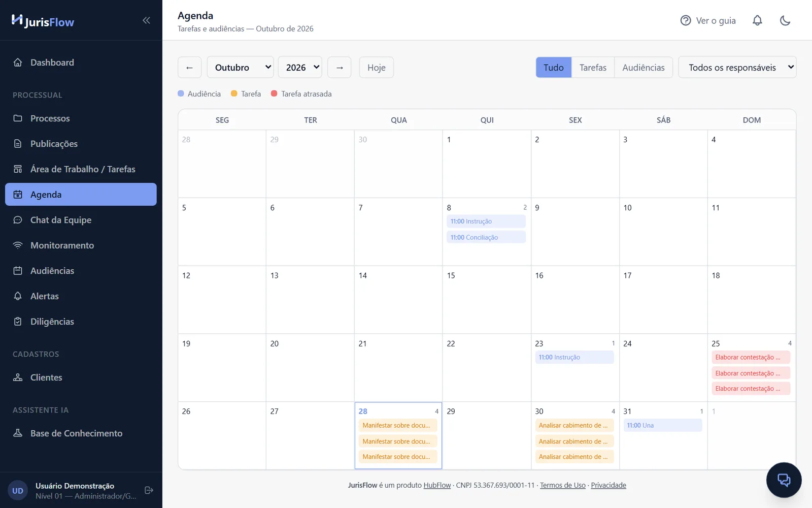812x508 pixels.
Task: Select the Tarefas filter tab
Action: pos(593,67)
